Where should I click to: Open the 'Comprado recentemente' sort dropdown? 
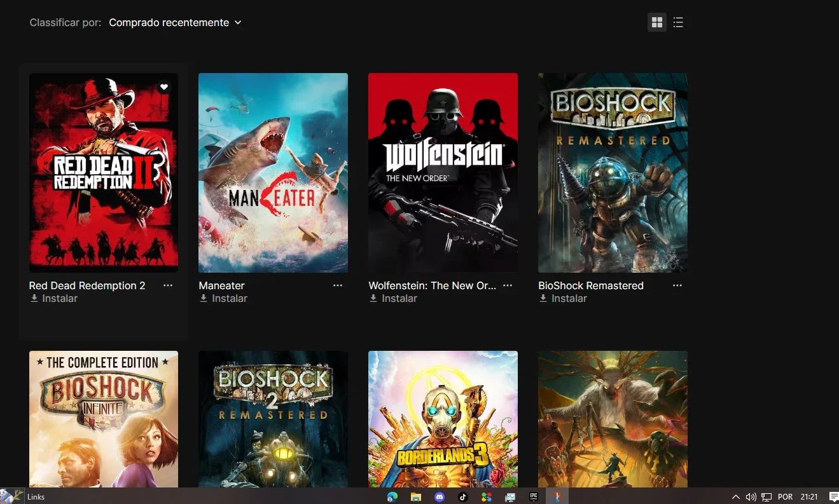[x=175, y=22]
